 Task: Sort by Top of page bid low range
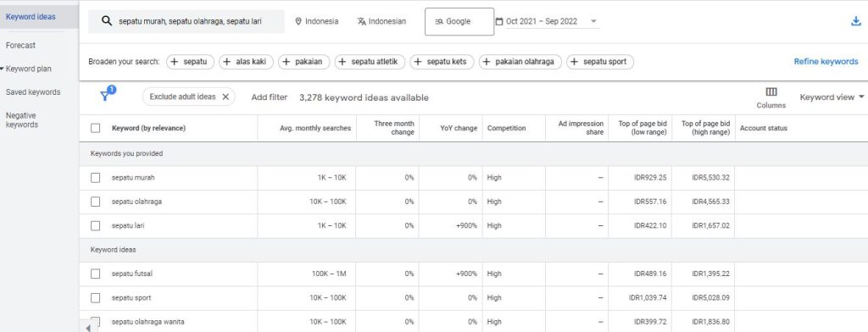643,128
